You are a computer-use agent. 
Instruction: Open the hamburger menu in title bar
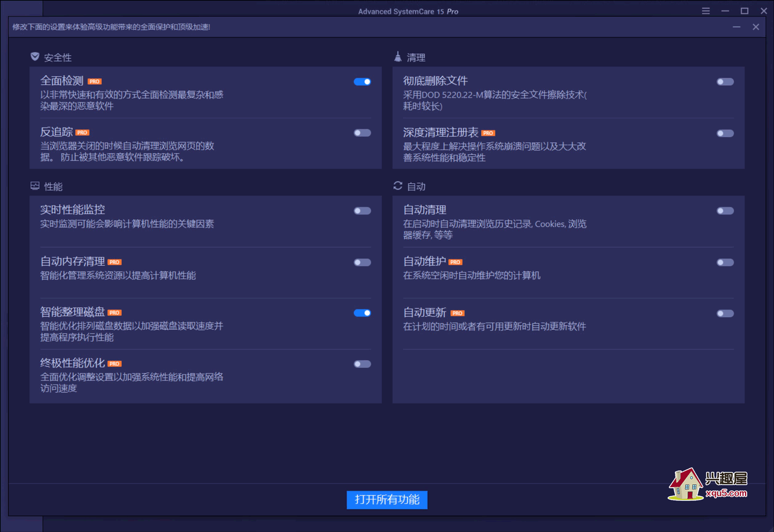point(706,11)
